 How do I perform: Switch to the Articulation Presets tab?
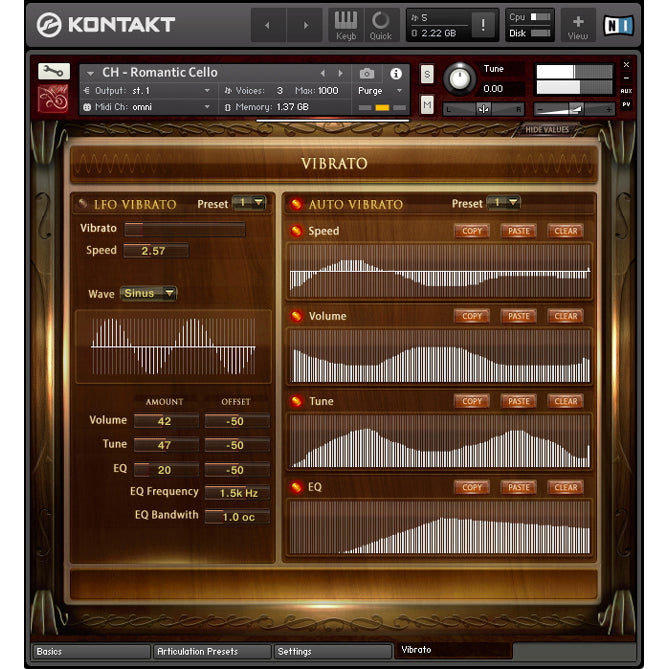[x=211, y=651]
